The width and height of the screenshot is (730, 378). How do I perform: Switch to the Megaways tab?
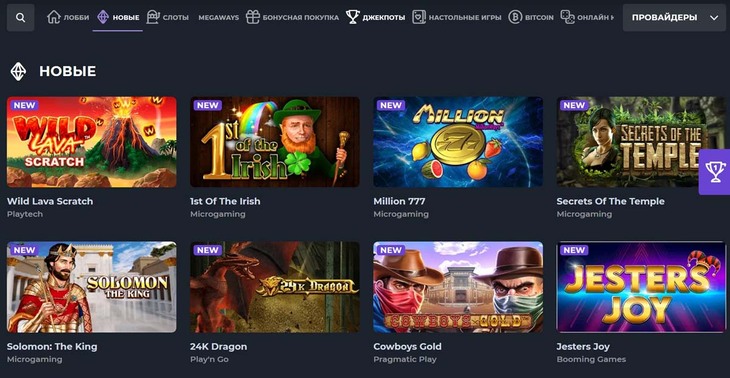(219, 18)
